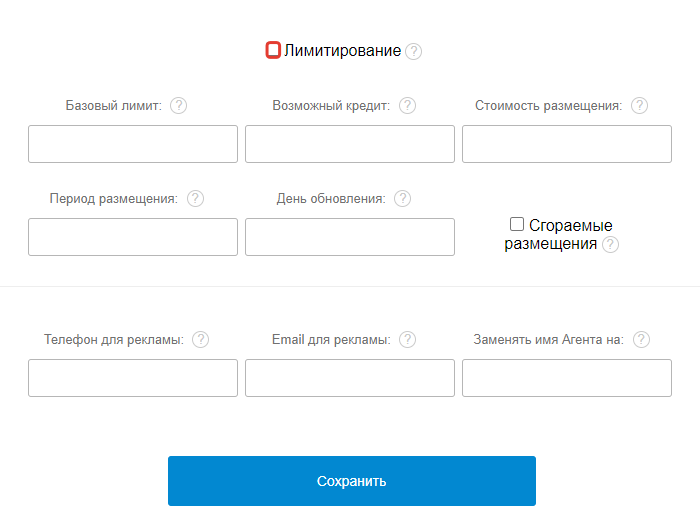Screen dimensions: 700x527
Task: Click help icon beside Базовый лимит
Action: 179,105
